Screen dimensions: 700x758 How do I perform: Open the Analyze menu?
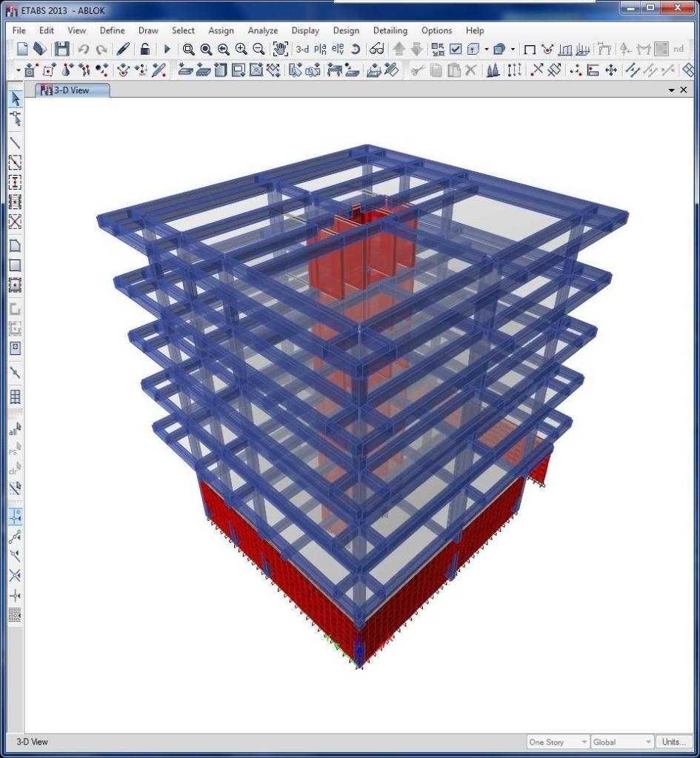pyautogui.click(x=262, y=30)
